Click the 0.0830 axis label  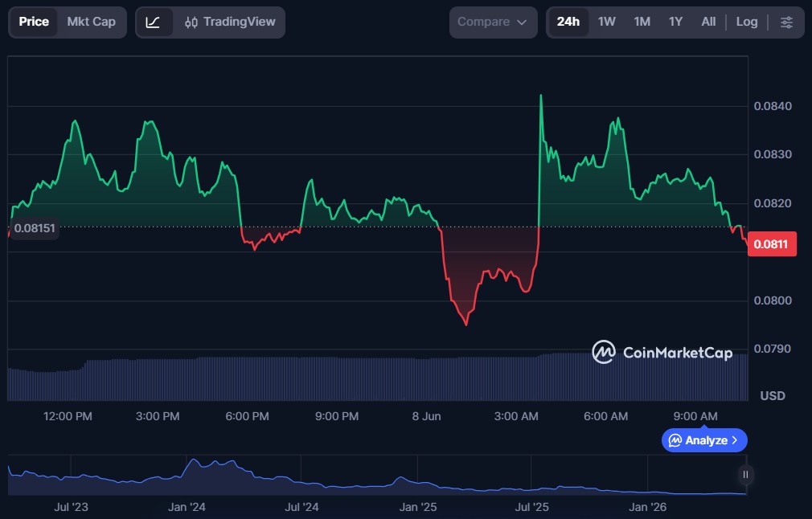coord(772,154)
